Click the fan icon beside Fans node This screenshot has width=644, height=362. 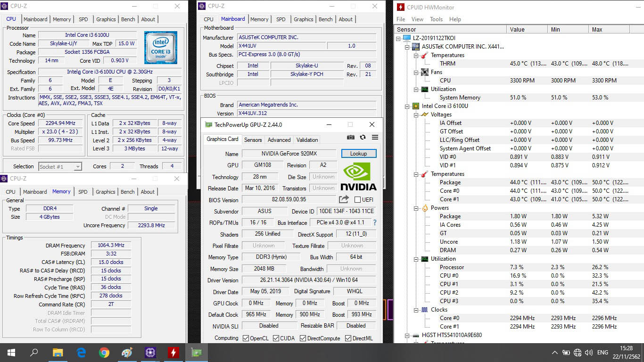pos(425,72)
